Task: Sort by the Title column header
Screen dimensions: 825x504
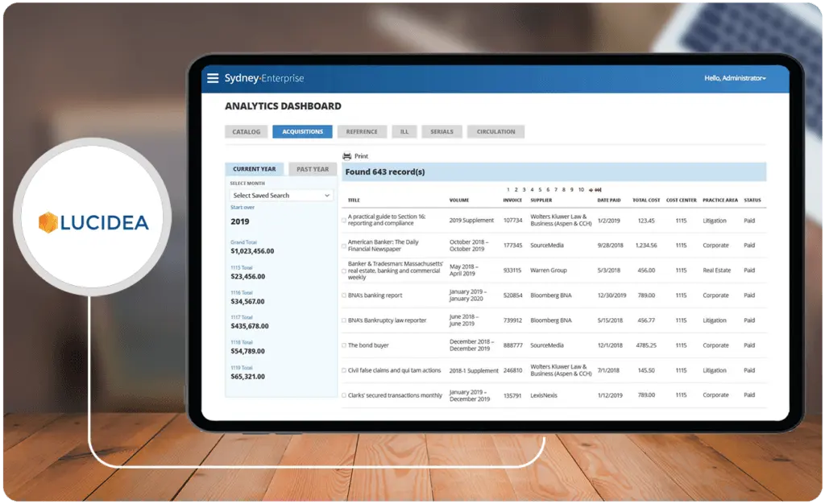Action: tap(354, 200)
